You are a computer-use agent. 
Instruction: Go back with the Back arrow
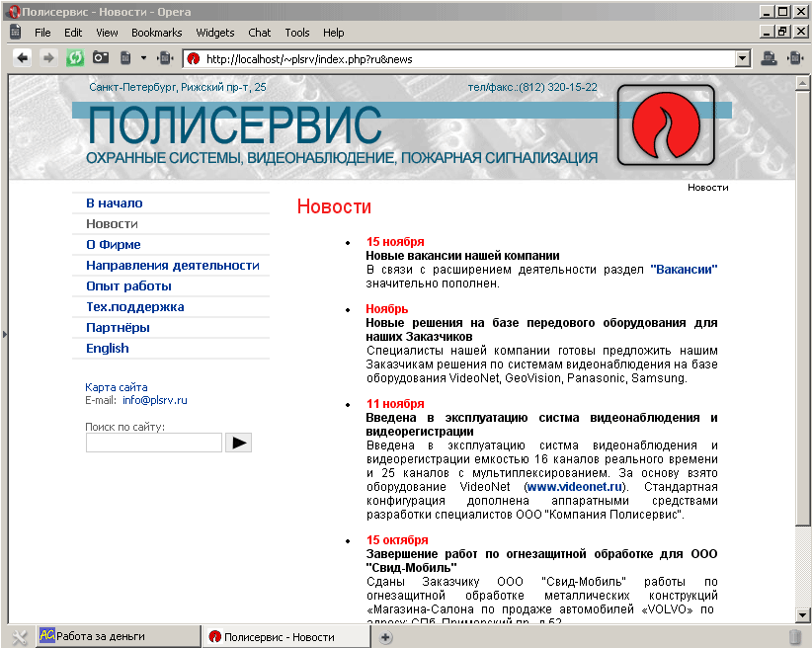pyautogui.click(x=23, y=58)
